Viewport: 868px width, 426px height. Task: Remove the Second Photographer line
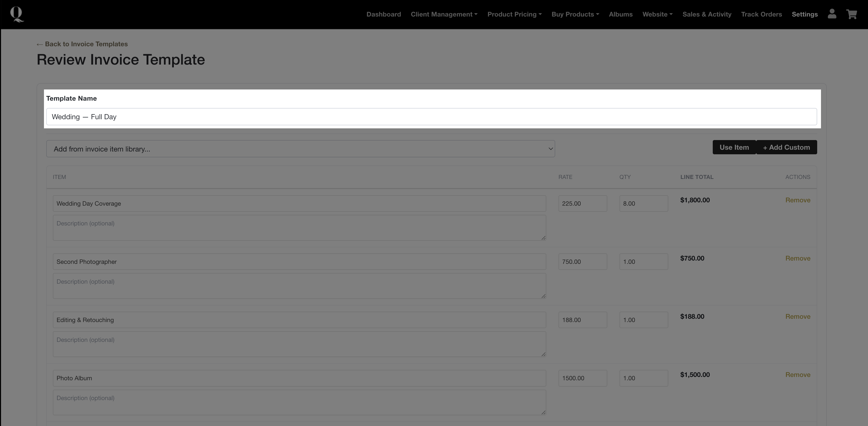tap(797, 258)
